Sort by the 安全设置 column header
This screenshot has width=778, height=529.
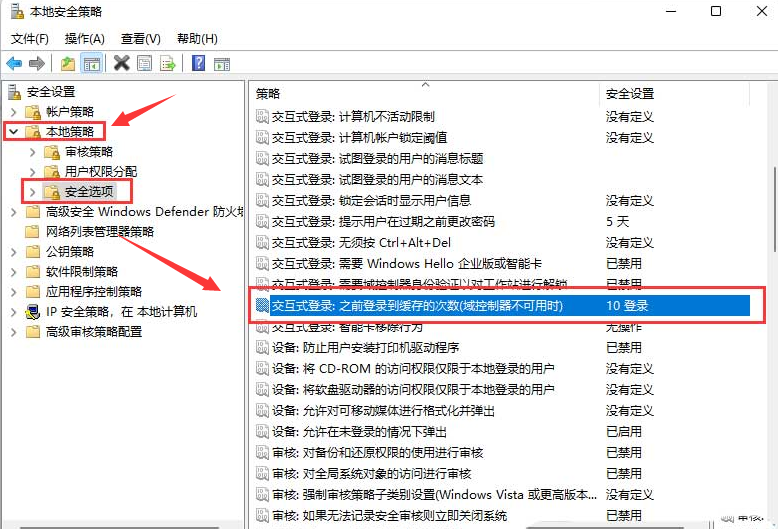pyautogui.click(x=674, y=93)
